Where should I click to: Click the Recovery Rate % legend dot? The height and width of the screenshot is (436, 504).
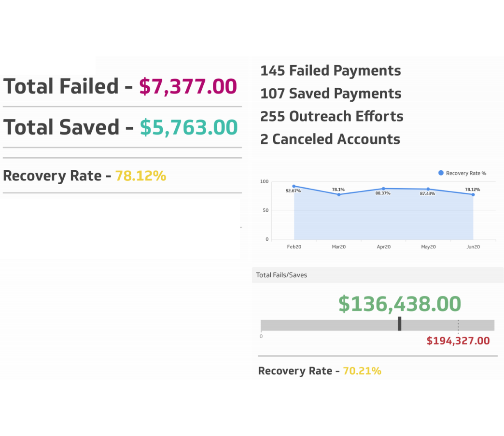(x=441, y=173)
